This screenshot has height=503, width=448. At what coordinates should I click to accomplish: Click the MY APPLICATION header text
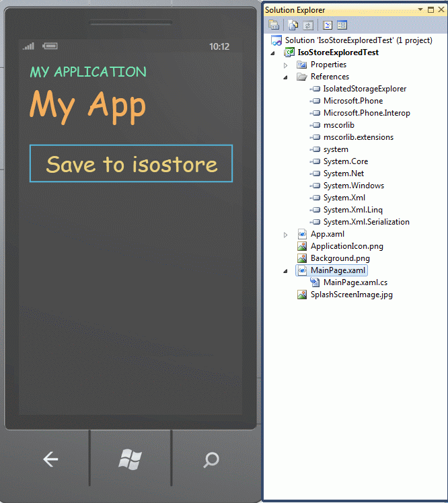pos(88,72)
